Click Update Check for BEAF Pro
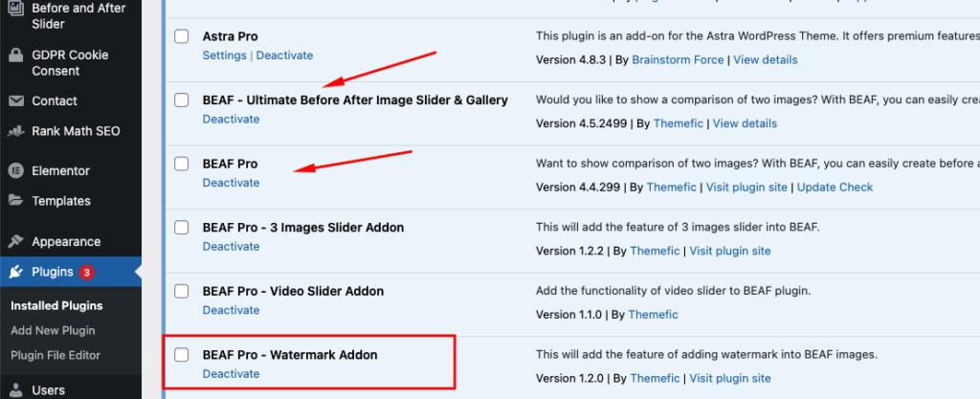 pos(835,188)
